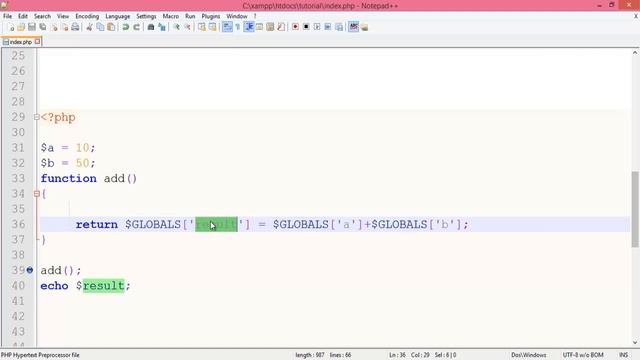This screenshot has width=640, height=360.
Task: Click the Save Recorded Macro icon
Action: pos(339,27)
